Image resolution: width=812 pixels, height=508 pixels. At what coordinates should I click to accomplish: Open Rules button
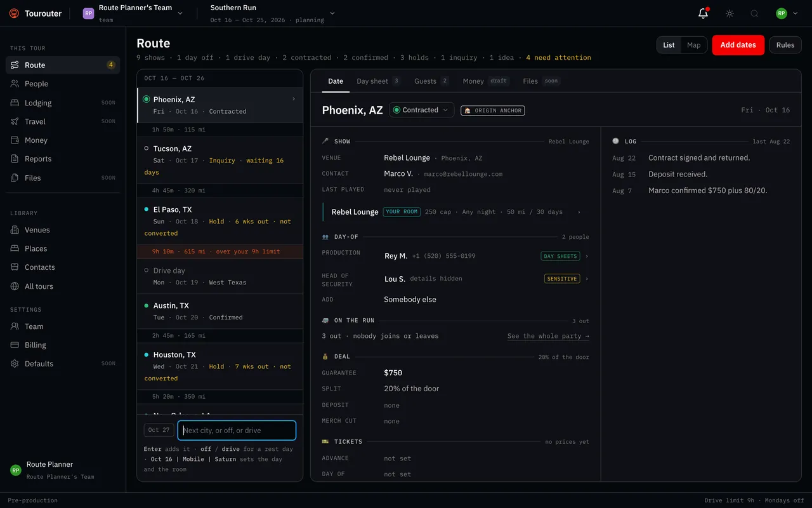click(785, 45)
